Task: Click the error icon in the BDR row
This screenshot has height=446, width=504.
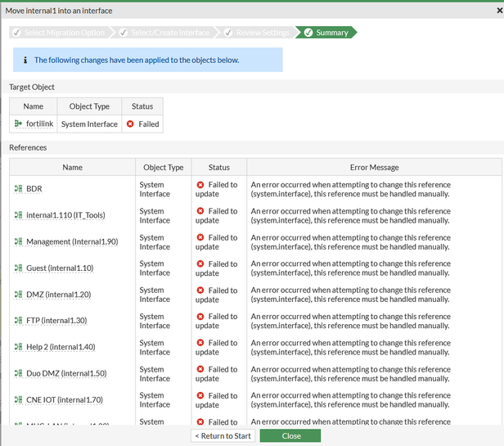Action: tap(200, 185)
